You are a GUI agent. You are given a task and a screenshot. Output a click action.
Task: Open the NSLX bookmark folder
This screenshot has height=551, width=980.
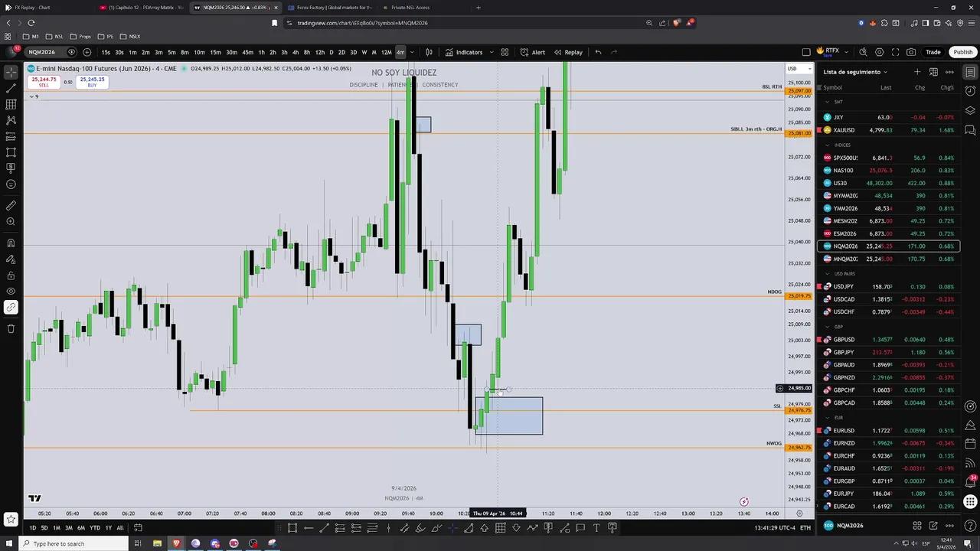pyautogui.click(x=130, y=36)
